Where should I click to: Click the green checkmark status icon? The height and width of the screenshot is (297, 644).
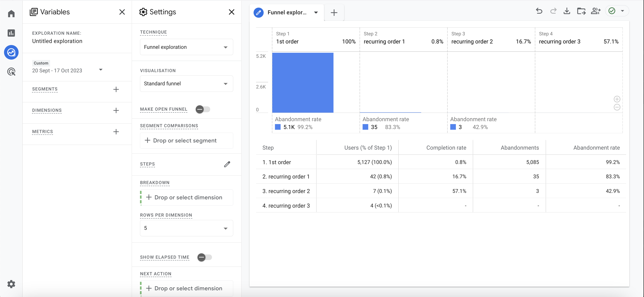click(x=612, y=11)
